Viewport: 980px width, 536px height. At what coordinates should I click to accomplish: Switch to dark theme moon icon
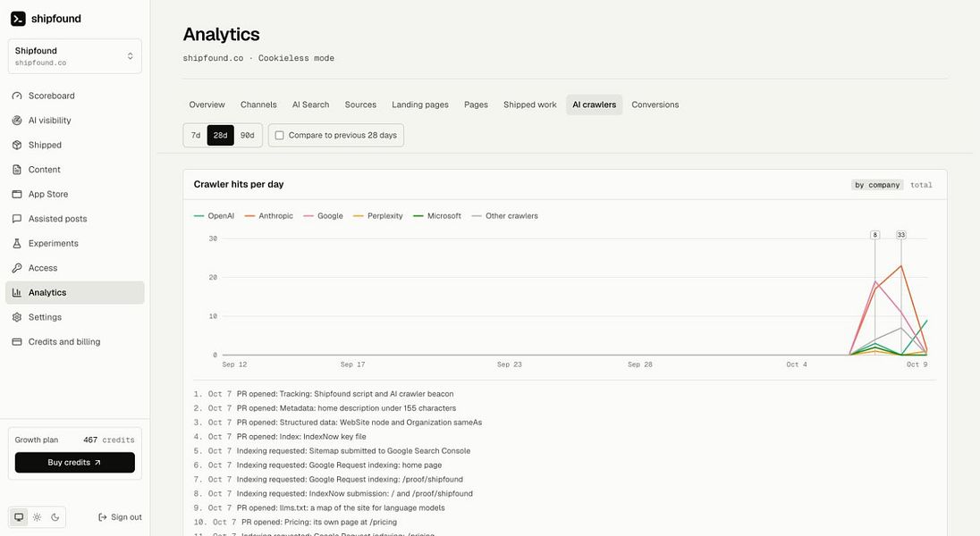[55, 517]
